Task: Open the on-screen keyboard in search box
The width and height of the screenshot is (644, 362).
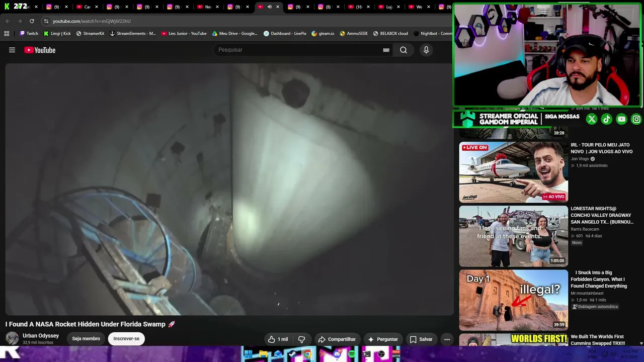Action: point(386,50)
